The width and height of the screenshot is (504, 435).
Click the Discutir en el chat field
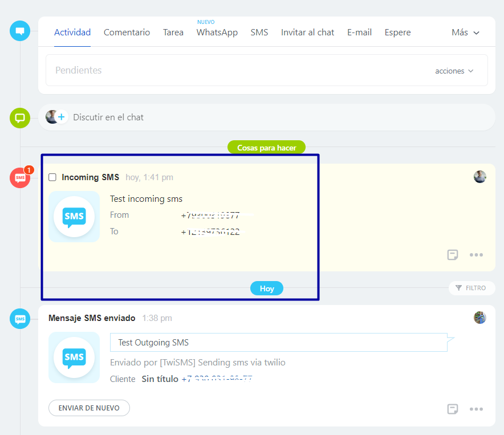pyautogui.click(x=228, y=117)
